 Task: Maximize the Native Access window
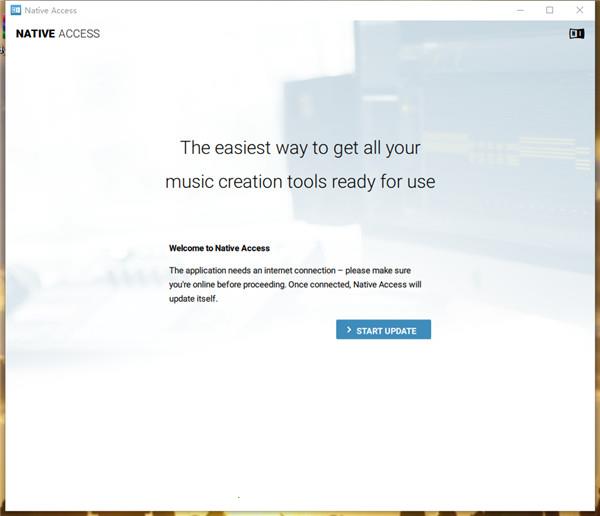(549, 10)
